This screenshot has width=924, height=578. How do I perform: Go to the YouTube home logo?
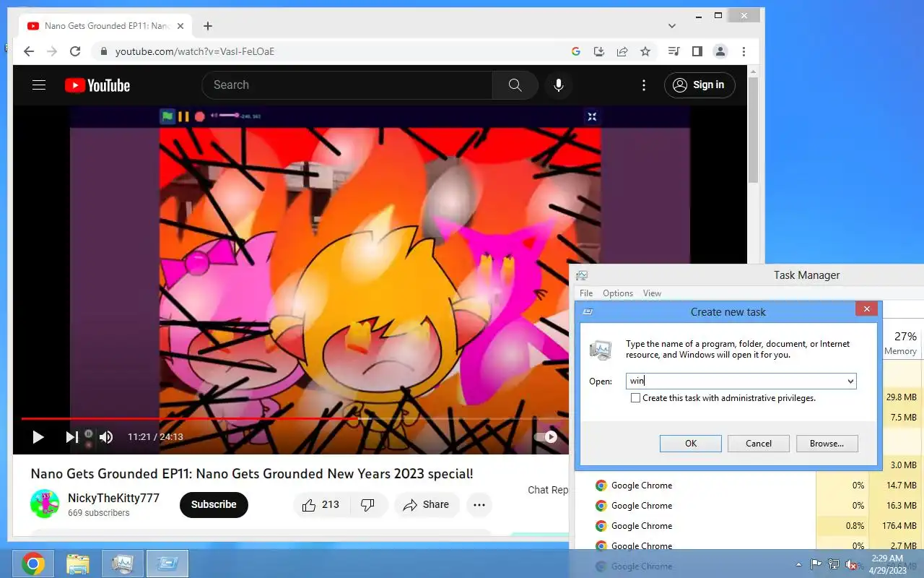tap(97, 85)
